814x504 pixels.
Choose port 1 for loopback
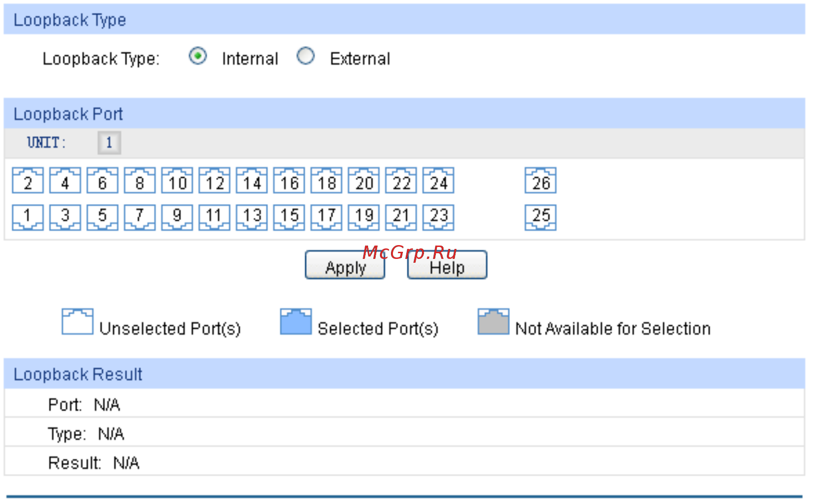point(28,217)
